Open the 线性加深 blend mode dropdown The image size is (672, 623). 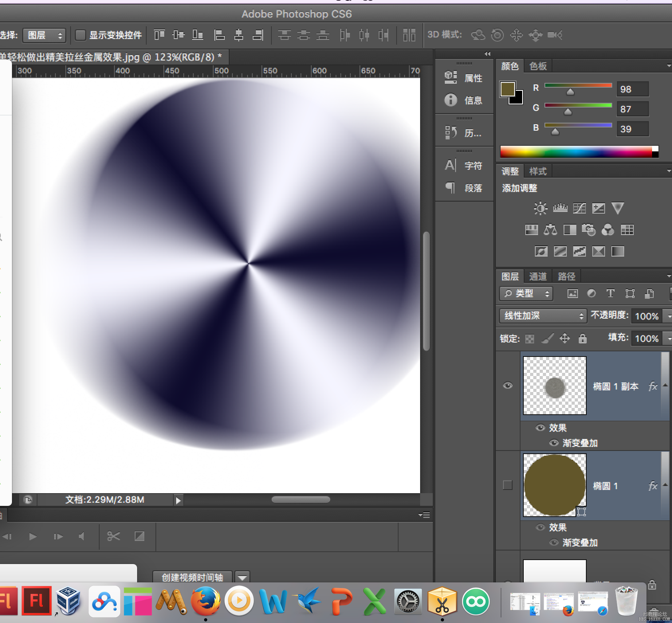tap(543, 316)
